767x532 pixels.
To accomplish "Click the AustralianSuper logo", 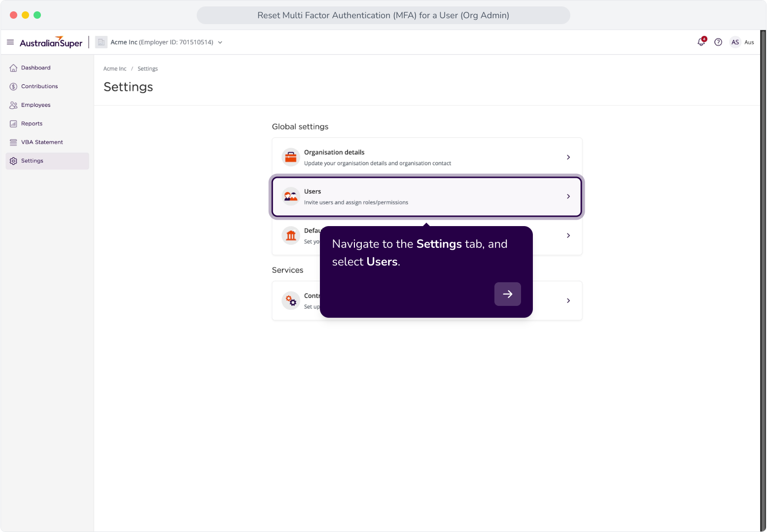I will [x=51, y=42].
